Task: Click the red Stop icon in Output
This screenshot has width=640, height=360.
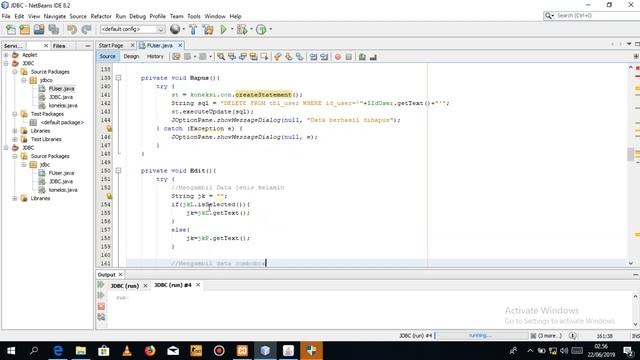Action: tap(101, 307)
